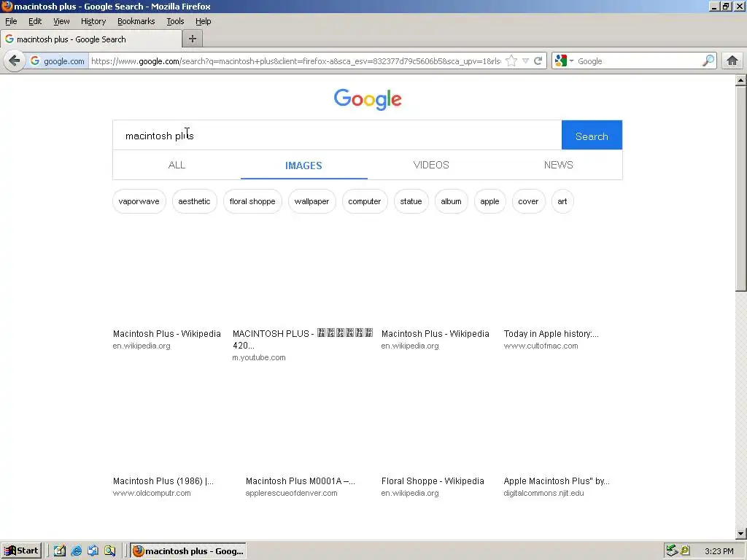
Task: Filter images by the statue chip
Action: tap(411, 201)
